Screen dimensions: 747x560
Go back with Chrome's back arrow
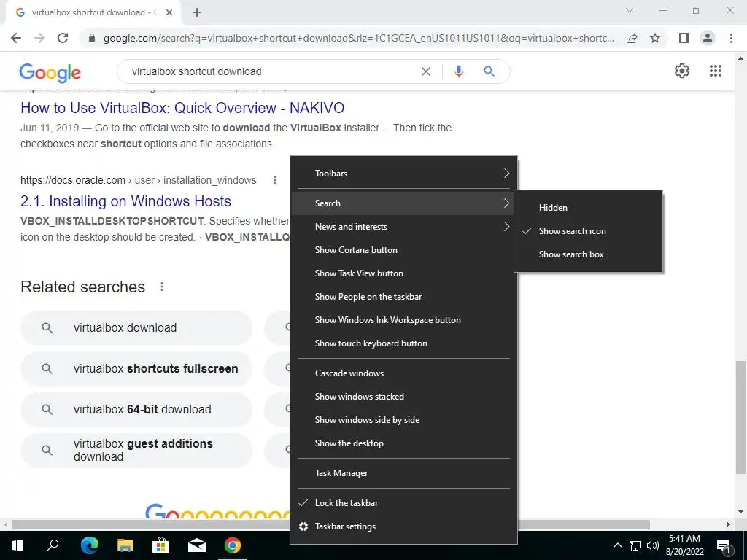coord(16,38)
